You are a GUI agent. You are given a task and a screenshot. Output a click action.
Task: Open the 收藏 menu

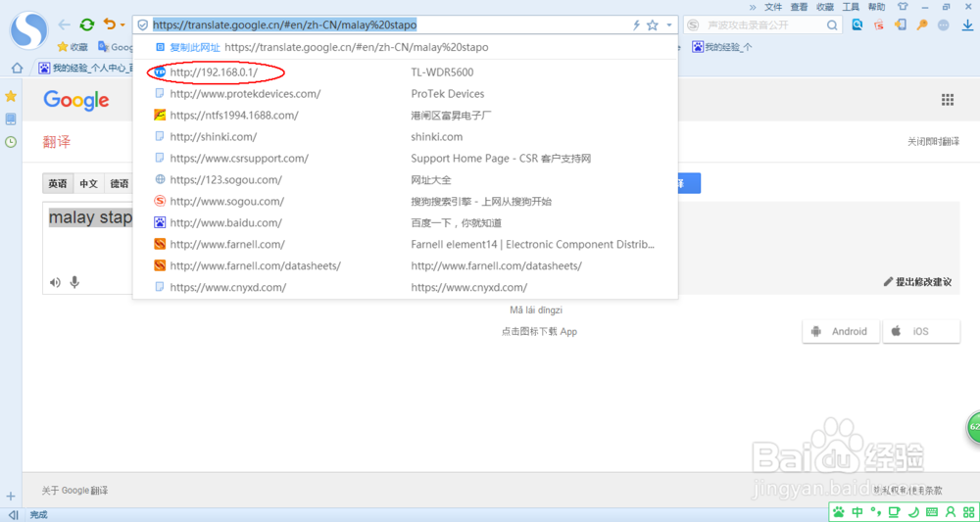(x=825, y=7)
